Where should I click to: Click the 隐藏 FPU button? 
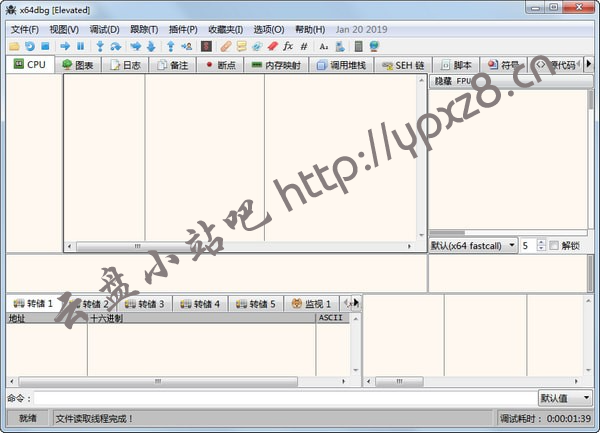click(x=511, y=81)
